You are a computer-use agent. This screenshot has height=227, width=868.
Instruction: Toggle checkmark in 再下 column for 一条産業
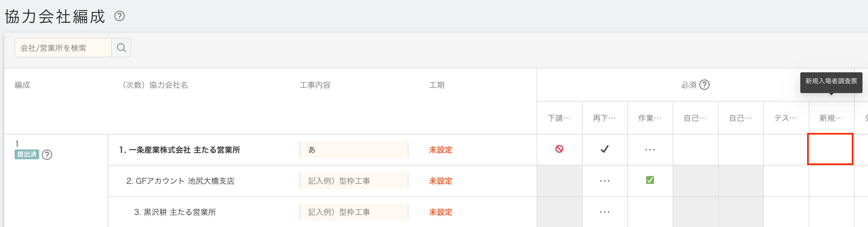click(x=604, y=149)
